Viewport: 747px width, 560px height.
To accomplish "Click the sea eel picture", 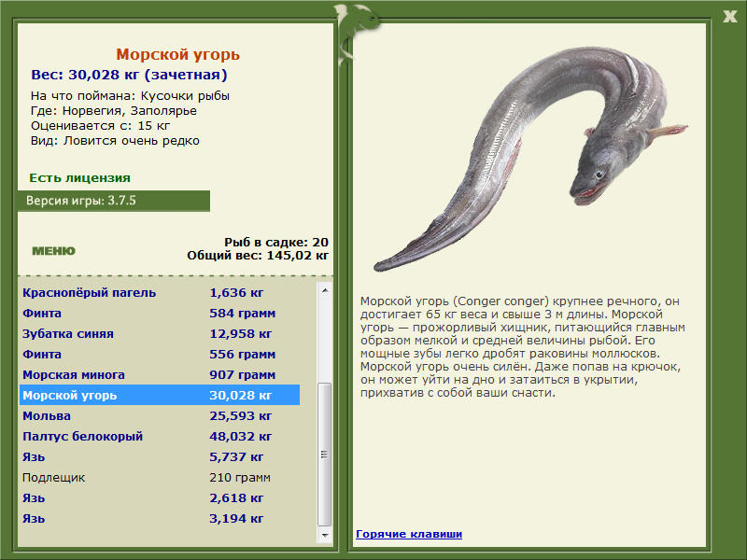I will [x=530, y=159].
